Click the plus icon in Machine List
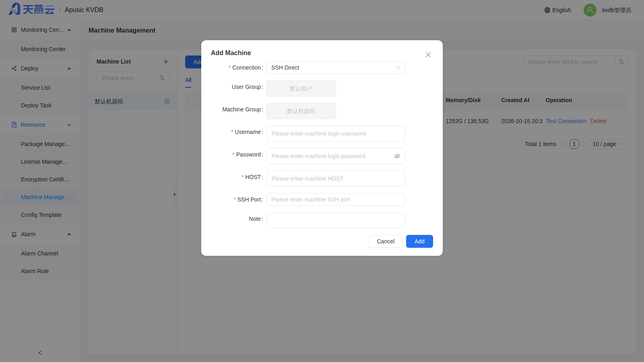 tap(166, 62)
